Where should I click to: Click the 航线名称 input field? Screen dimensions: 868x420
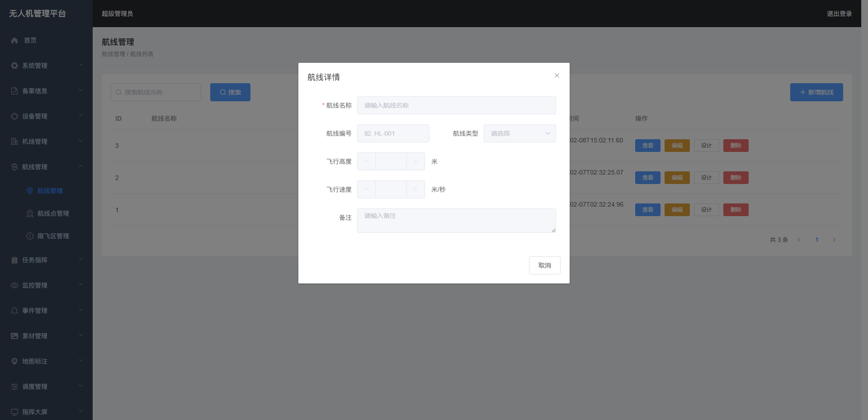(x=456, y=105)
